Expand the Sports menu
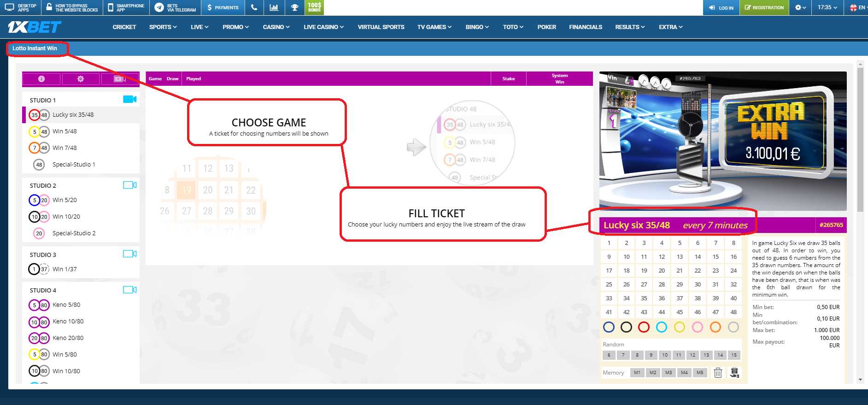868x405 pixels. click(x=163, y=27)
